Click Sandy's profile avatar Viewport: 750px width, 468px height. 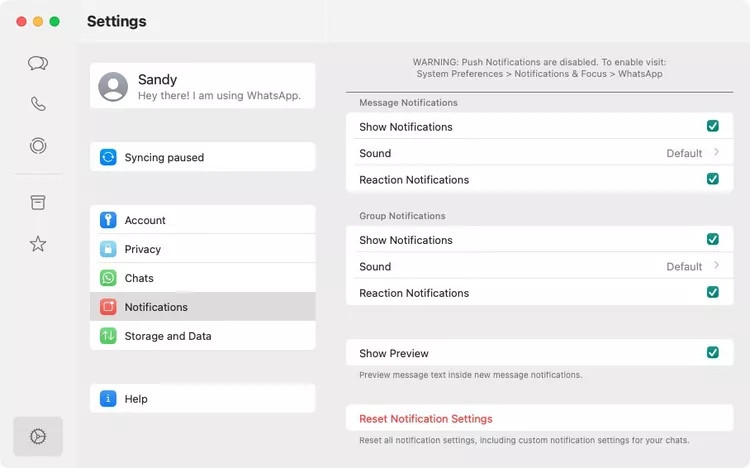113,87
